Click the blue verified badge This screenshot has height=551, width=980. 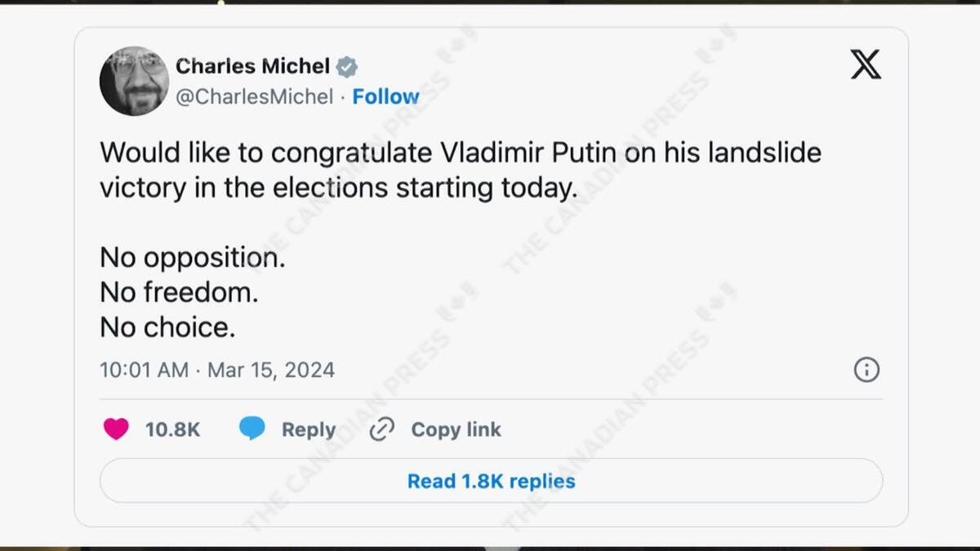click(x=347, y=67)
